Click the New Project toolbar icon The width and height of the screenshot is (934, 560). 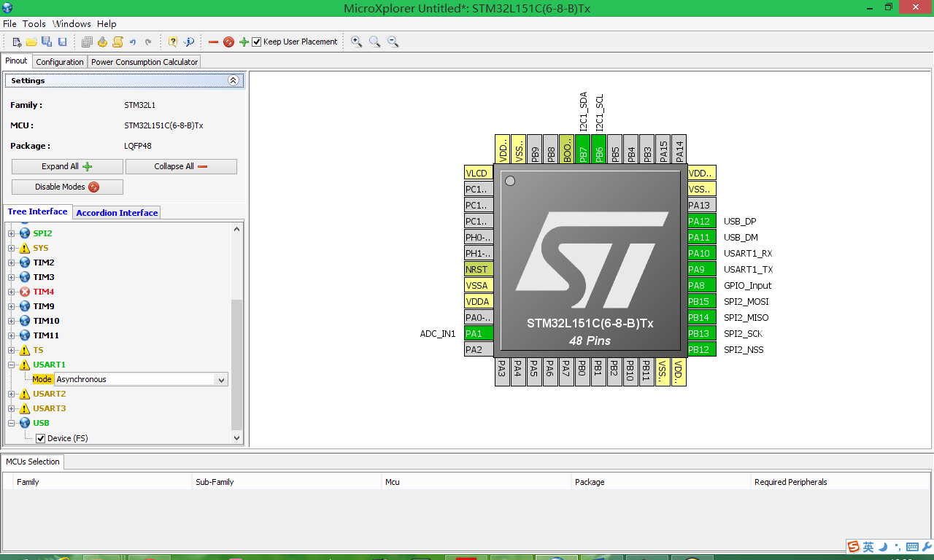click(17, 42)
